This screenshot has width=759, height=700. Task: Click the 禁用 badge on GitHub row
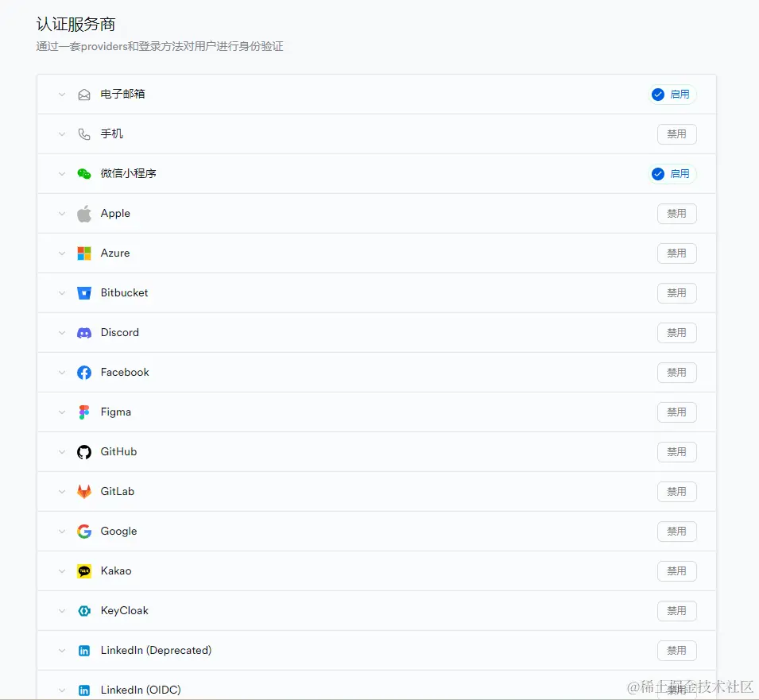[x=676, y=452]
